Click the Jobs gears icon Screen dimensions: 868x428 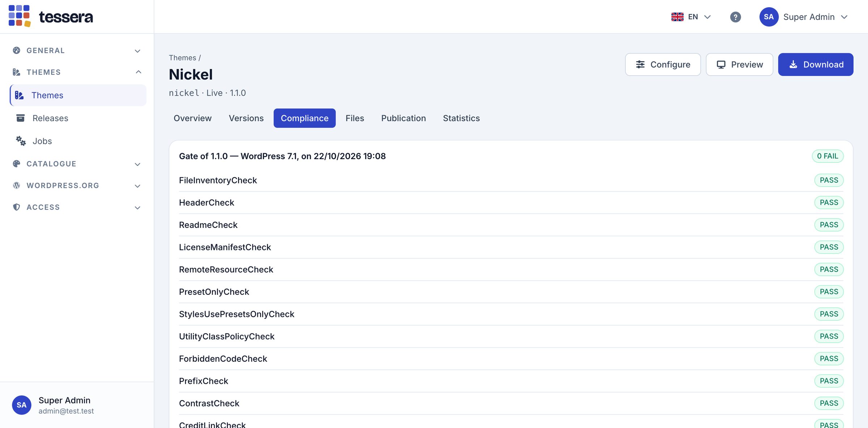pyautogui.click(x=21, y=141)
